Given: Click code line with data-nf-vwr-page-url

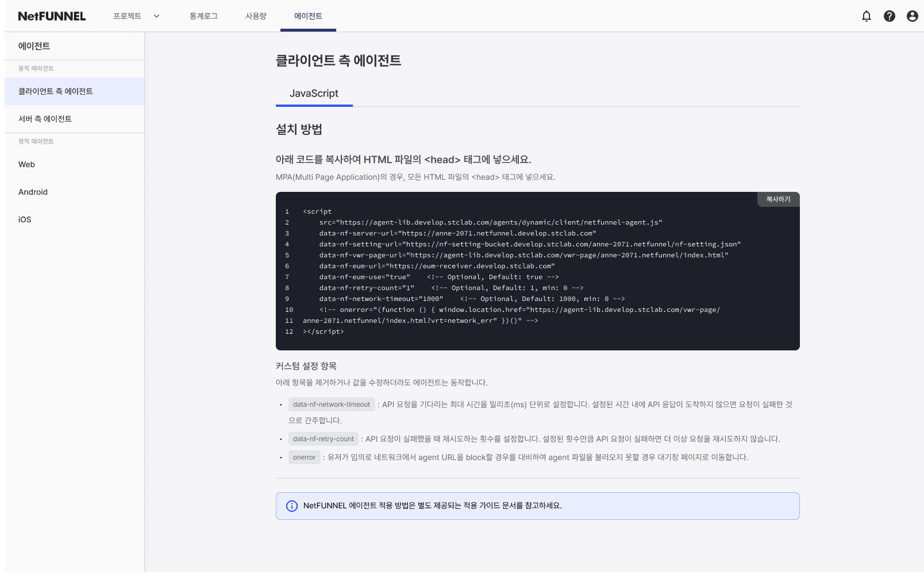Looking at the screenshot, I should [x=523, y=255].
